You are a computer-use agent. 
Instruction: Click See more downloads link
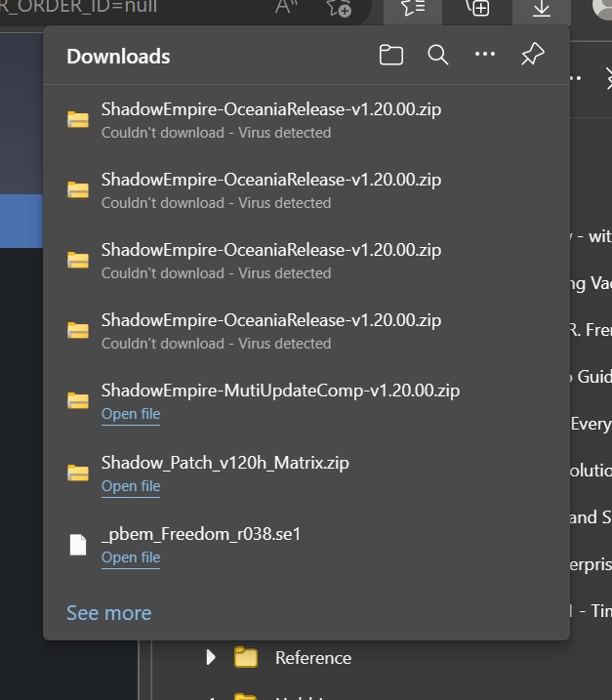point(109,613)
